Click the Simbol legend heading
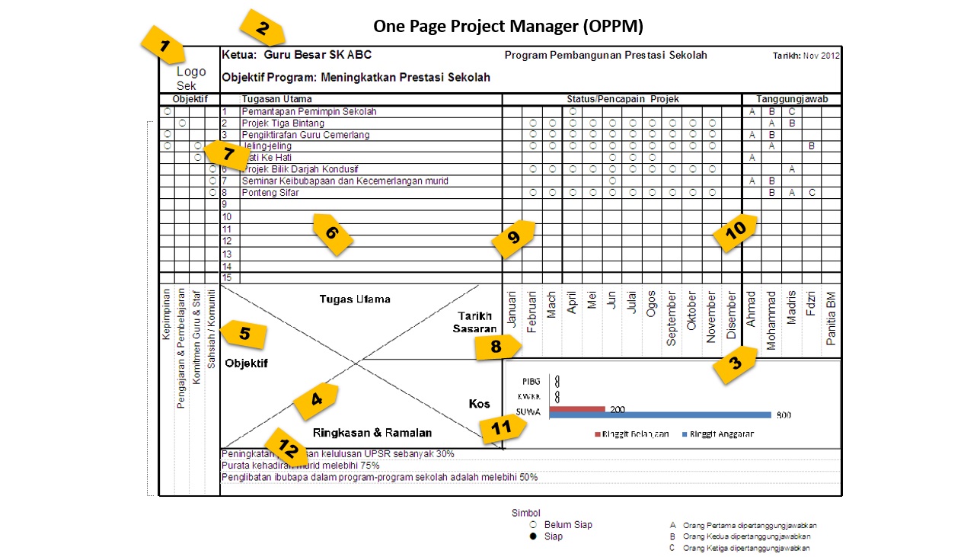The width and height of the screenshot is (980, 557). click(x=525, y=513)
